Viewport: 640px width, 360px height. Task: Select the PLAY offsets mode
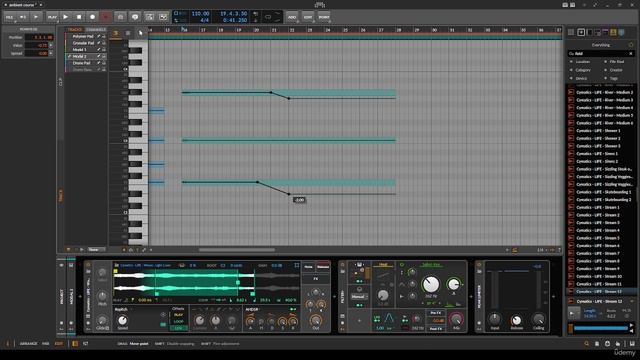(x=178, y=315)
